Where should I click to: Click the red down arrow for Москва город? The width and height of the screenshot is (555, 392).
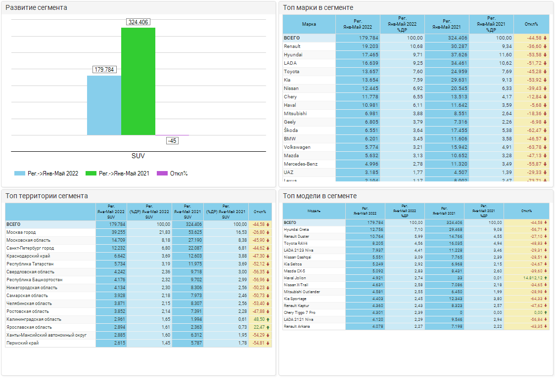coord(269,232)
